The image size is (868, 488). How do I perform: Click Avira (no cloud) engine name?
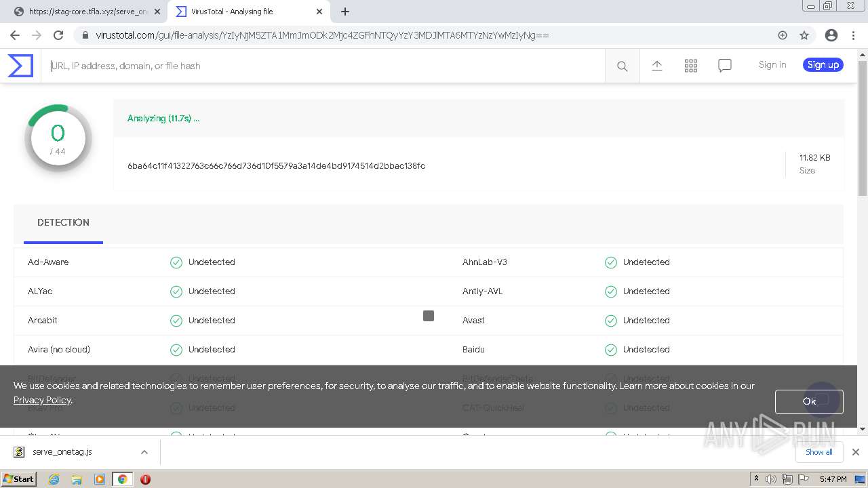pos(59,350)
